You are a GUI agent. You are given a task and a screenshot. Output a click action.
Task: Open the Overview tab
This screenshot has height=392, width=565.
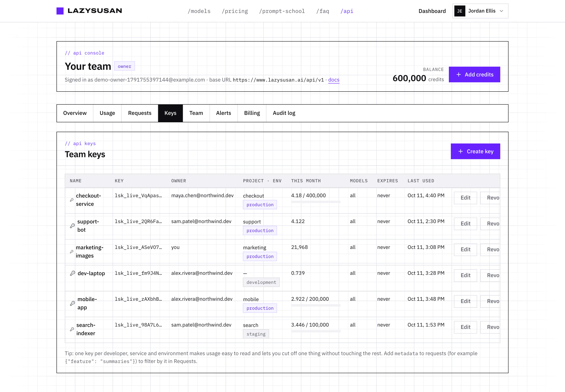(75, 113)
